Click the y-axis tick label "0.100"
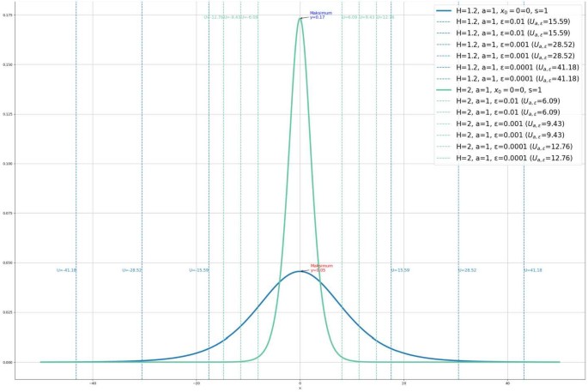588x392 pixels. click(7, 164)
